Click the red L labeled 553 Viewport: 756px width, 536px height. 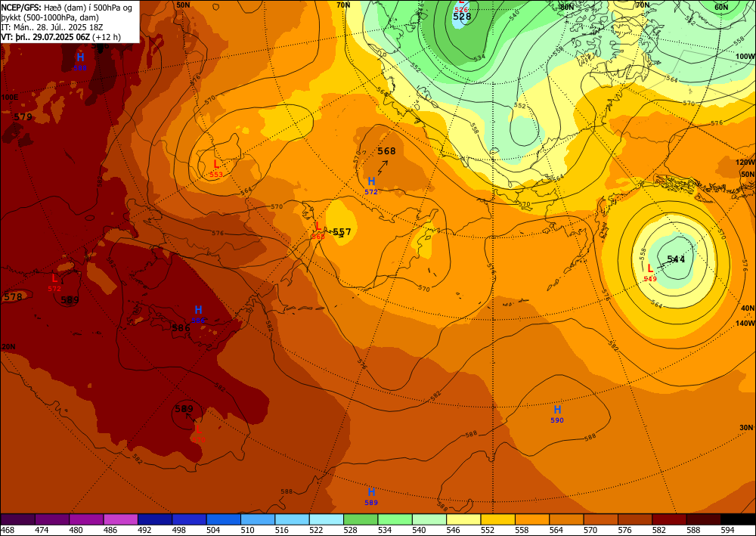point(216,164)
